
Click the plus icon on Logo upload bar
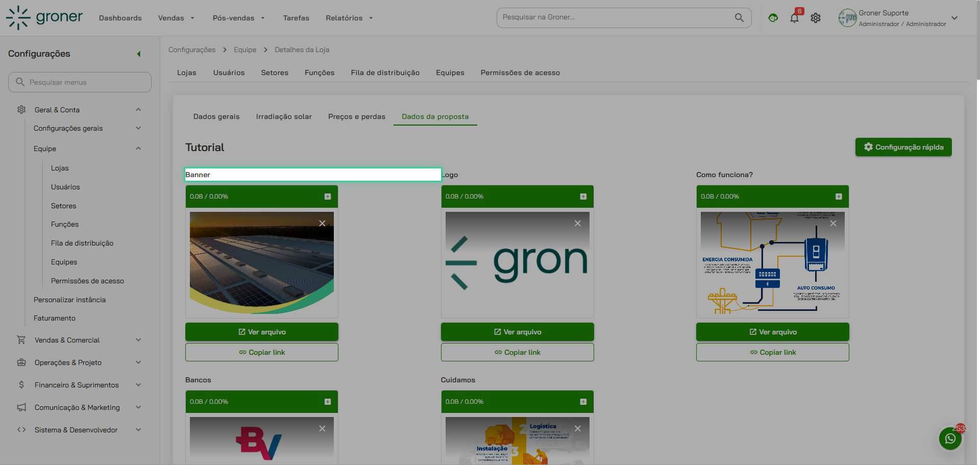pyautogui.click(x=583, y=197)
